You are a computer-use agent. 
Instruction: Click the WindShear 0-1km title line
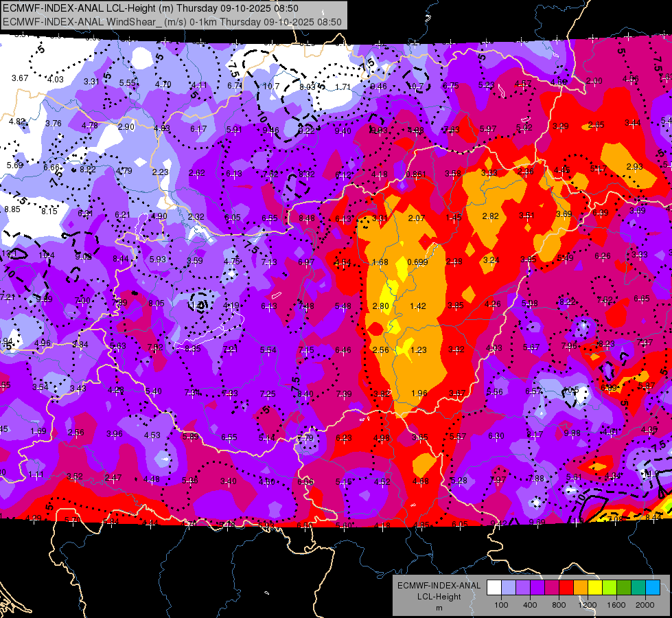pyautogui.click(x=172, y=22)
